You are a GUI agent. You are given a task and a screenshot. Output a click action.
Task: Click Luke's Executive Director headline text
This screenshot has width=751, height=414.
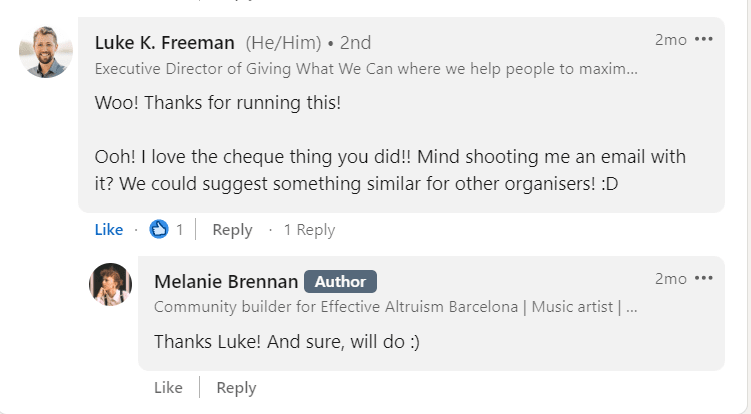point(365,70)
